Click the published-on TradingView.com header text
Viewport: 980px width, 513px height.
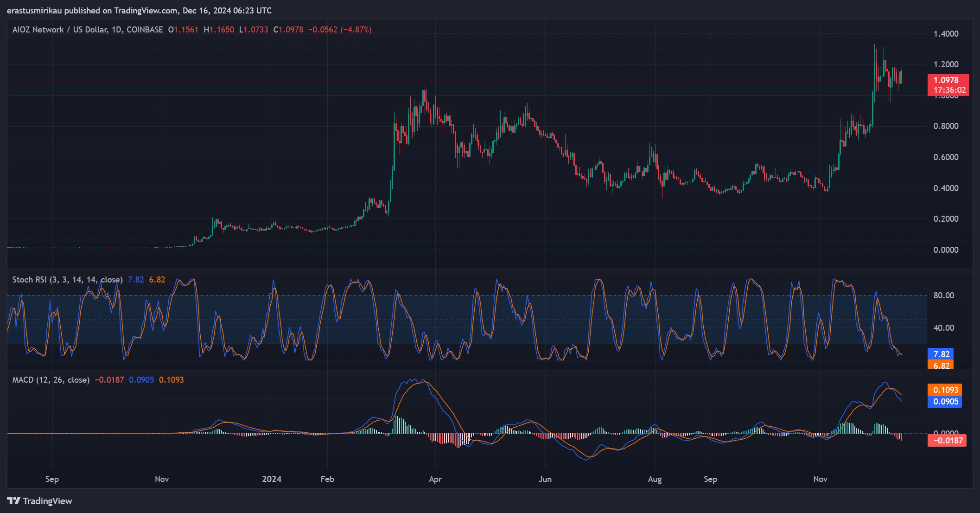pyautogui.click(x=139, y=10)
